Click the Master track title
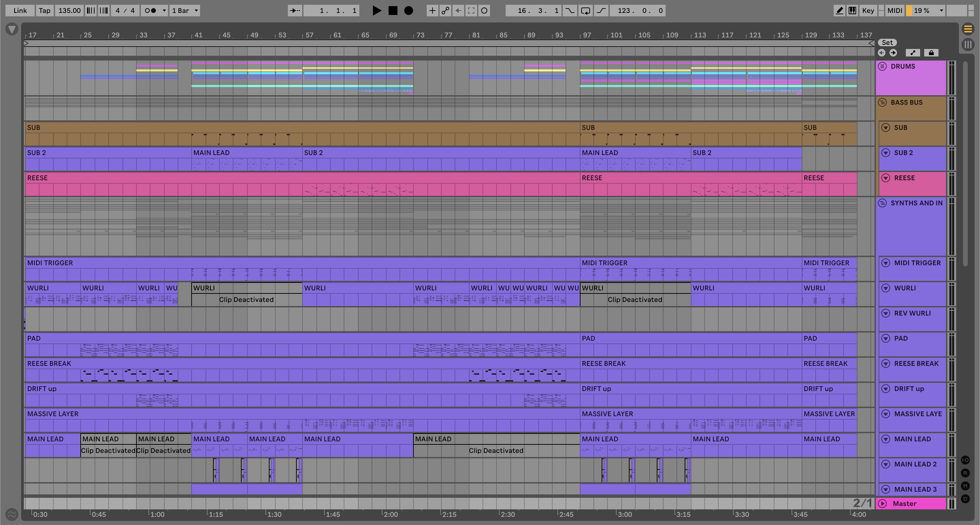The image size is (980, 525). click(x=905, y=503)
